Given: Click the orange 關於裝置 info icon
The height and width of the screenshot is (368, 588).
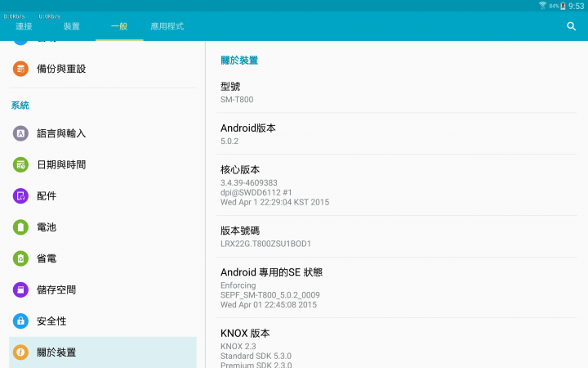Looking at the screenshot, I should click(20, 352).
